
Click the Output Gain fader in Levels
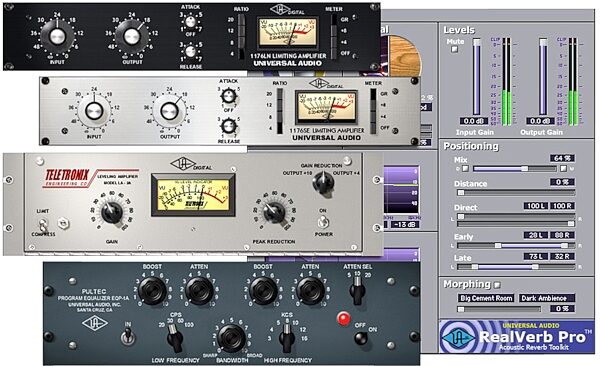click(x=543, y=77)
